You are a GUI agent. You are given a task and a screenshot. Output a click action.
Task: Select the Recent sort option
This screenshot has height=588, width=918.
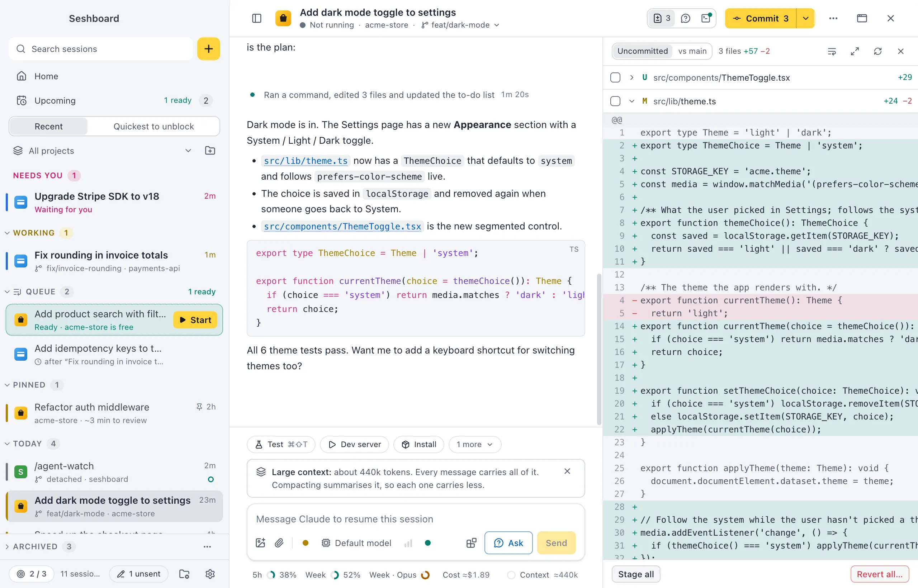[x=48, y=126]
